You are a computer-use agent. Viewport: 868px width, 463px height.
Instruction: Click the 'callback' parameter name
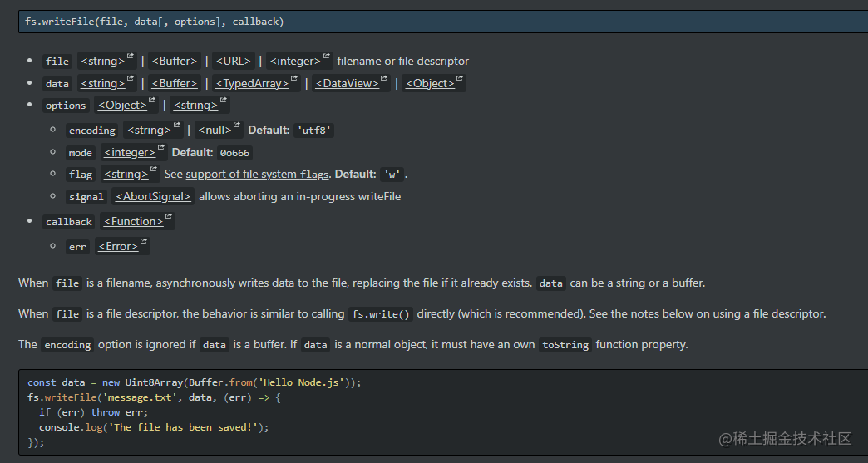[69, 222]
